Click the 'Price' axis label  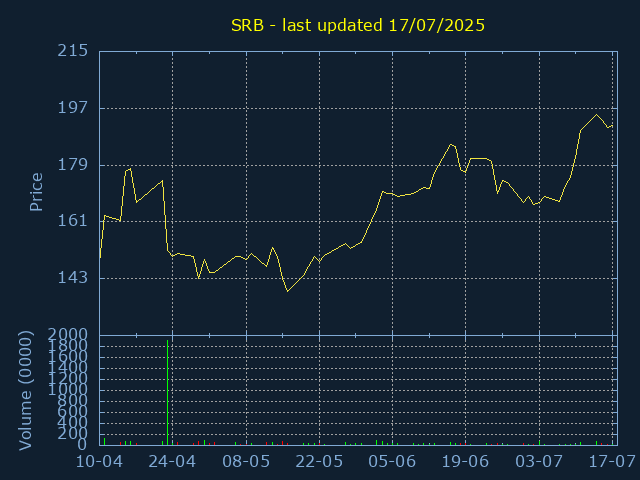(36, 192)
